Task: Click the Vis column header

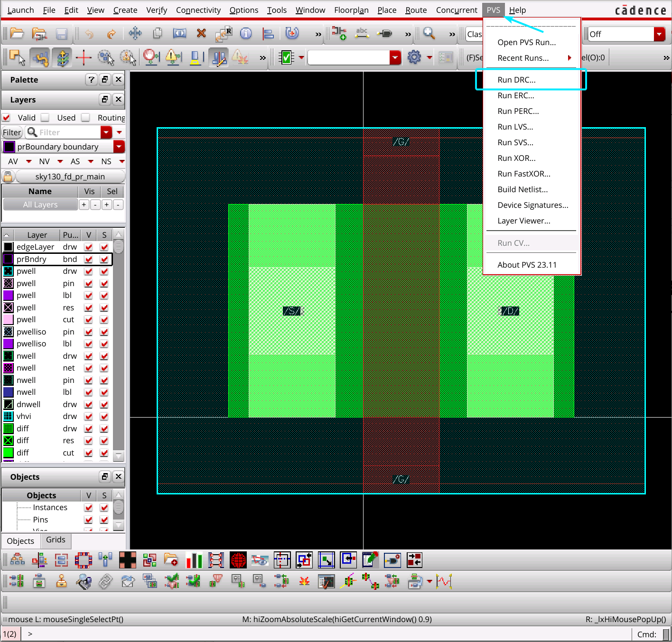Action: [x=89, y=191]
